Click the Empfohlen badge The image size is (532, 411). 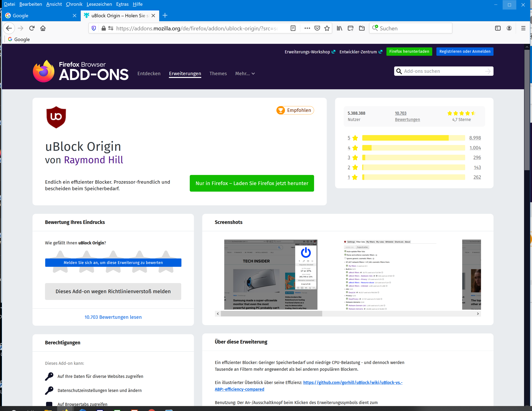point(295,110)
